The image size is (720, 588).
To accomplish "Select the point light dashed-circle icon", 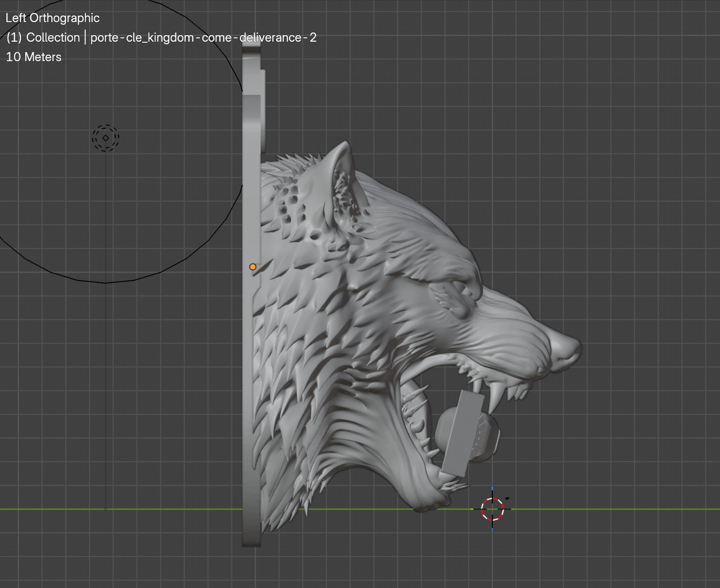I will (106, 138).
